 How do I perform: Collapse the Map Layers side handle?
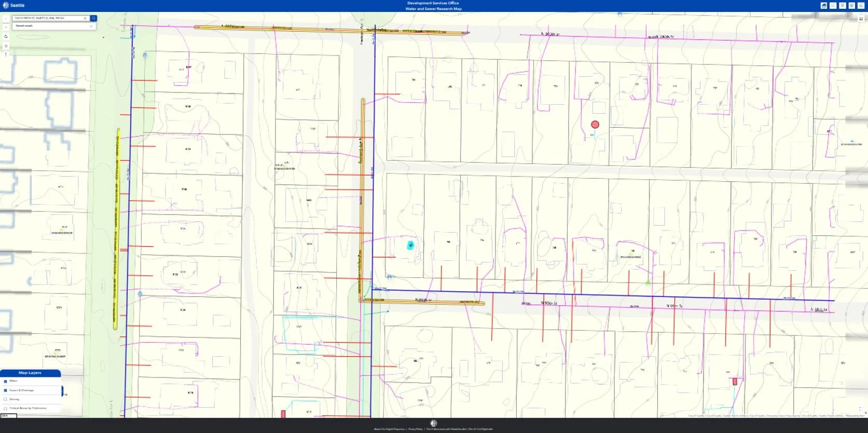click(62, 391)
